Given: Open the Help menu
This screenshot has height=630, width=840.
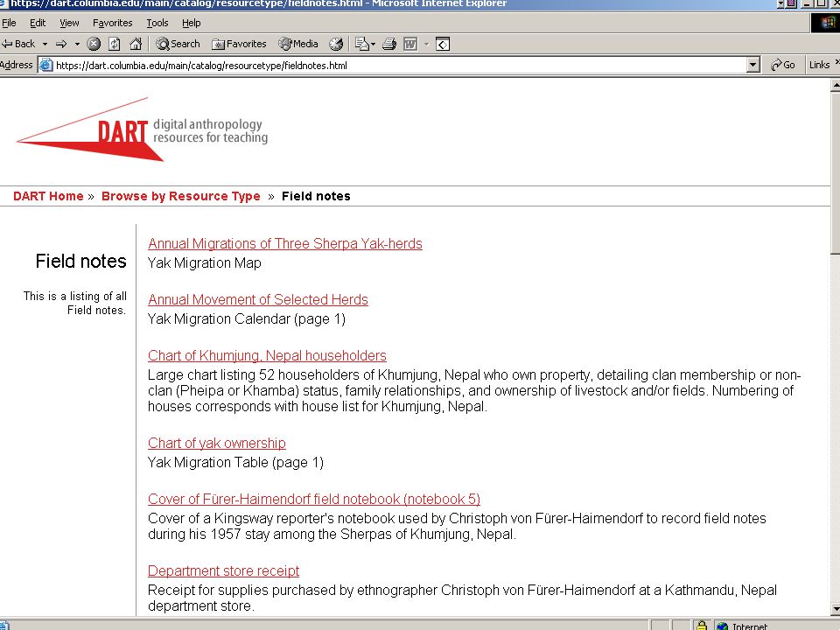Looking at the screenshot, I should coord(192,23).
